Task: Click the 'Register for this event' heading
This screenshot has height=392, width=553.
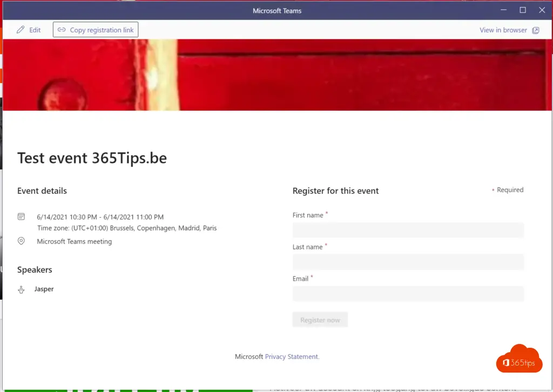Action: (335, 191)
